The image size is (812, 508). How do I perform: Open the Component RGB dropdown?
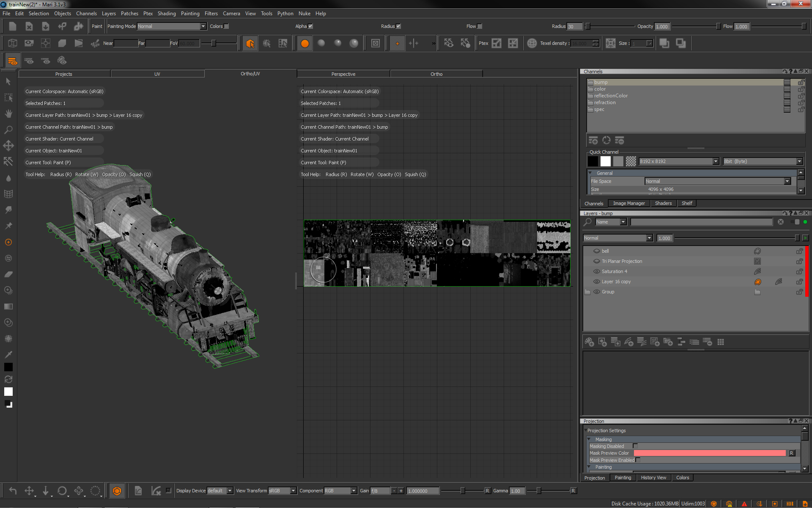tap(340, 491)
